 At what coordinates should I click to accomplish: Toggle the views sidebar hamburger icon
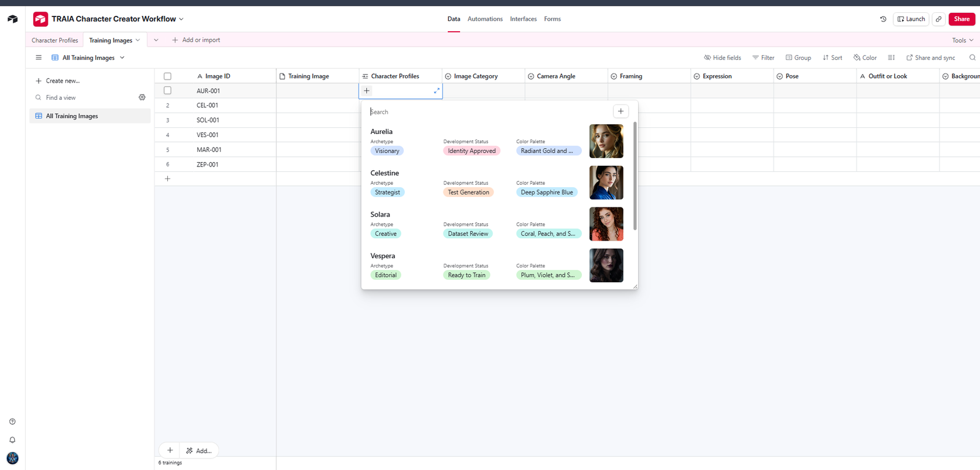pos(39,58)
